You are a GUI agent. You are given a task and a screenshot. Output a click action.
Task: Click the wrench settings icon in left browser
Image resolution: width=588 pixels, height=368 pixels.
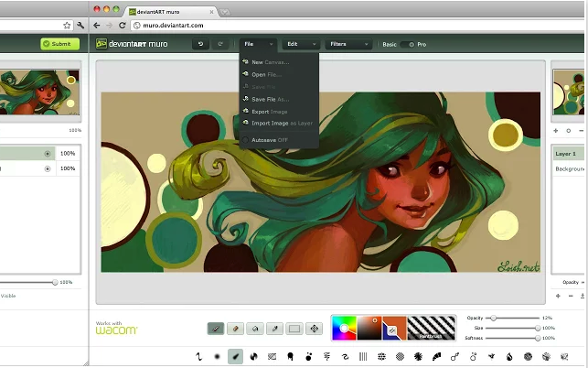coord(80,26)
